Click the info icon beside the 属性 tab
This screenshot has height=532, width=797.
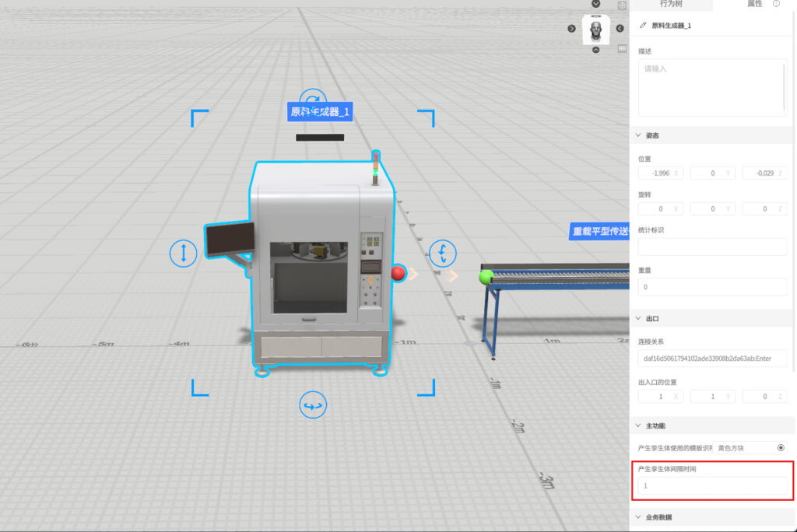(x=776, y=4)
